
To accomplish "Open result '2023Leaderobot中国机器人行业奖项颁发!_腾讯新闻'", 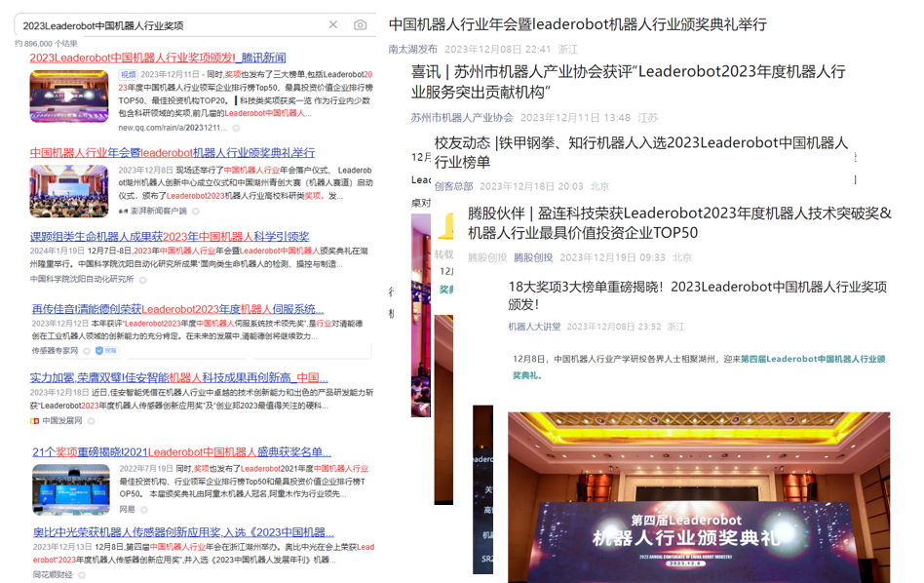I will point(158,58).
